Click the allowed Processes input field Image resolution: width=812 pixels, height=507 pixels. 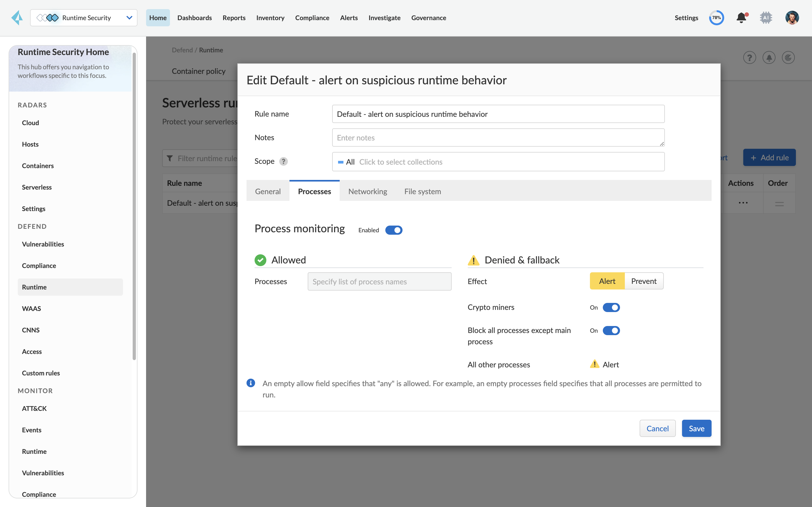coord(379,282)
